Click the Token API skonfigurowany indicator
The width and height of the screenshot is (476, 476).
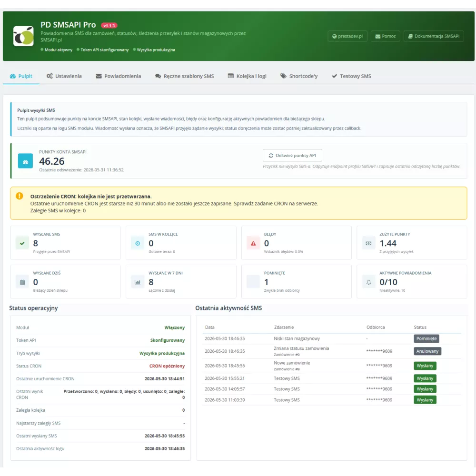[103, 50]
